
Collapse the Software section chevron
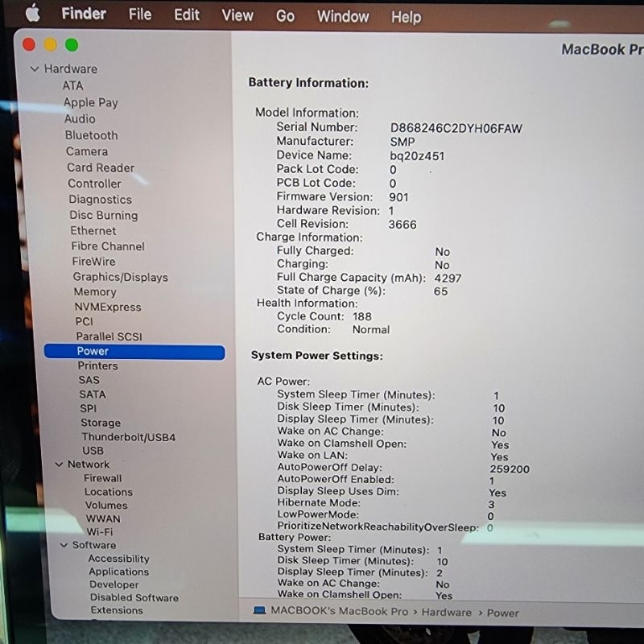[x=64, y=545]
